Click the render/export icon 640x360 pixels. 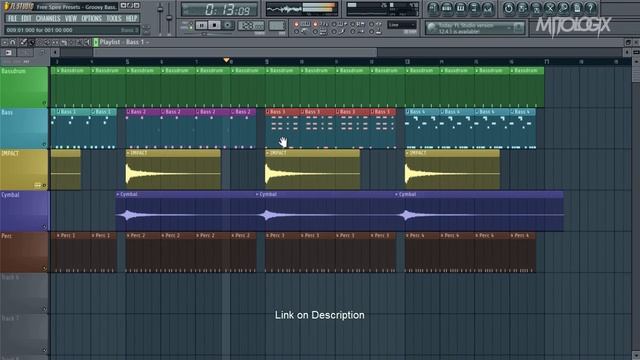point(536,8)
